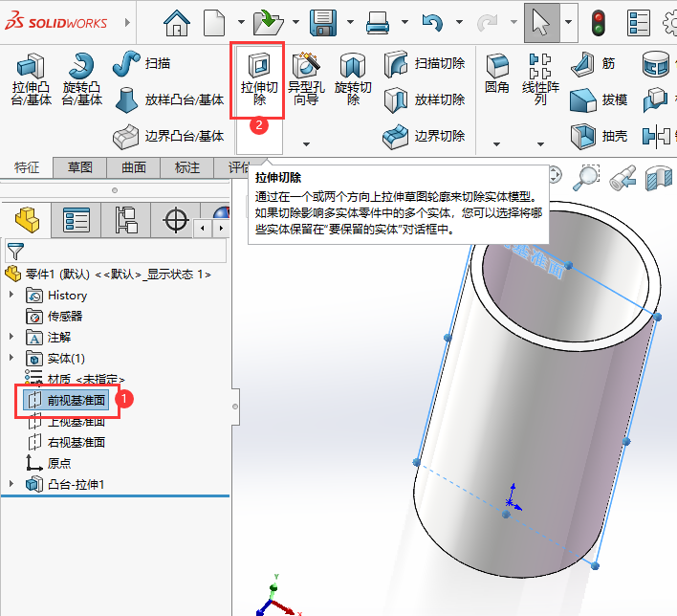Undo the last action

point(432,22)
